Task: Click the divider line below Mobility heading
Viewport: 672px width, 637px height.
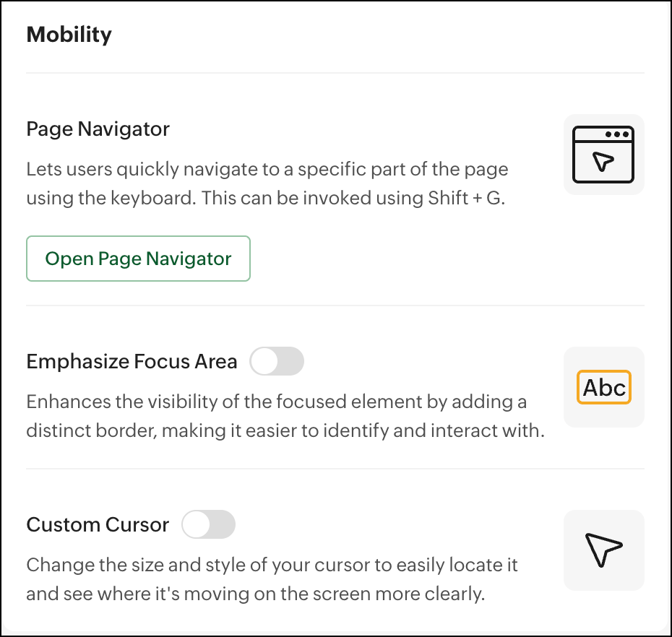Action: click(335, 73)
